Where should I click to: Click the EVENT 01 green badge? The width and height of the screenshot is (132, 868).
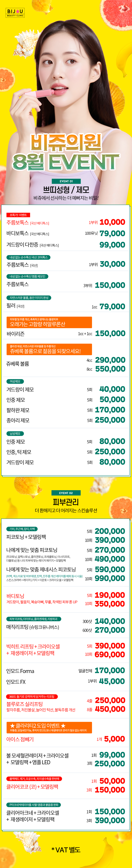(66, 181)
